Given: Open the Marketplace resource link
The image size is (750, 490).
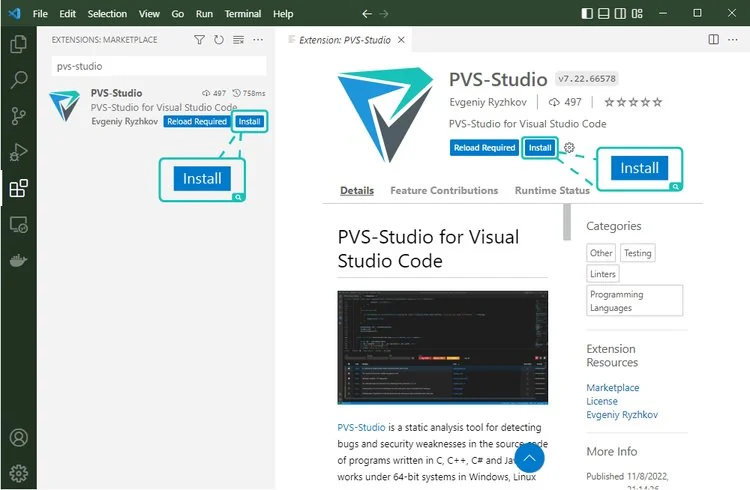Looking at the screenshot, I should click(613, 388).
